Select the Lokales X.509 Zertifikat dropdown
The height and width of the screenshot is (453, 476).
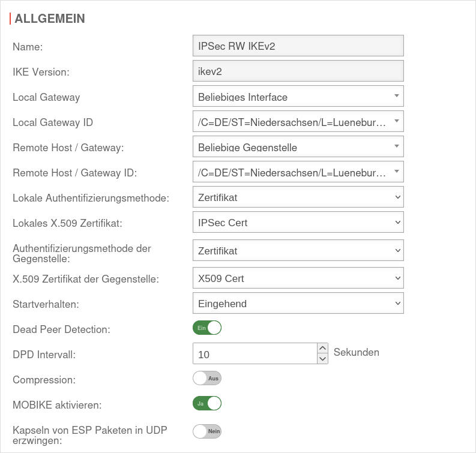(x=298, y=223)
